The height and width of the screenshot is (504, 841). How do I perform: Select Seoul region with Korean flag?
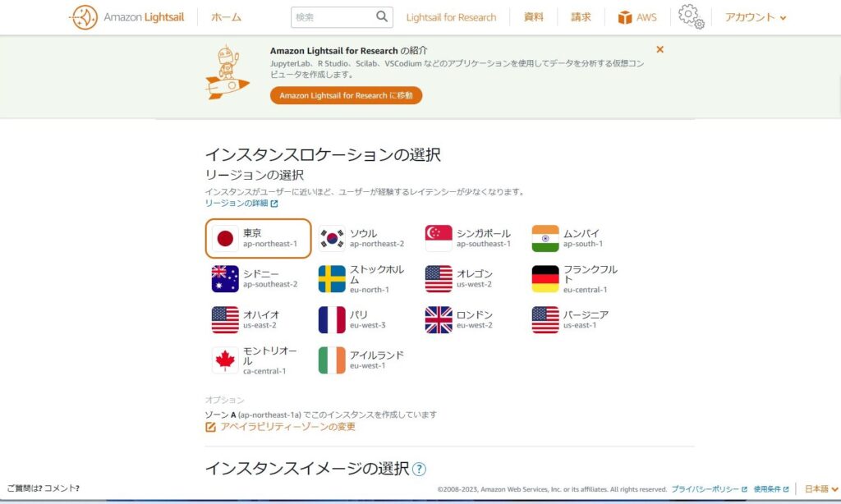tap(332, 239)
